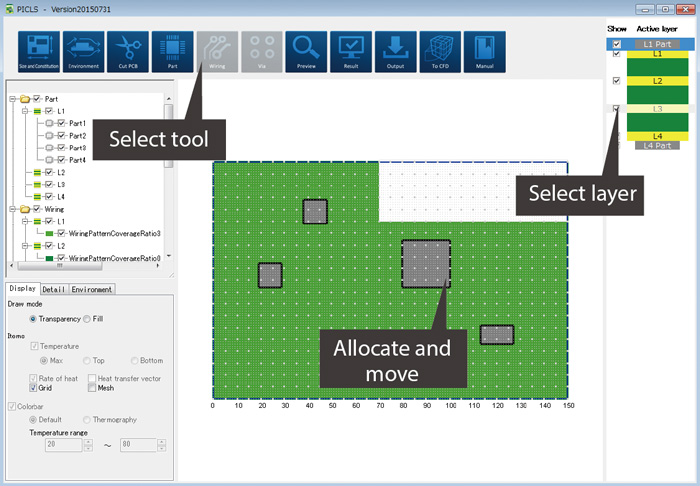Viewport: 700px width, 486px height.
Task: Open the Size and Constitution tool
Action: (x=39, y=52)
